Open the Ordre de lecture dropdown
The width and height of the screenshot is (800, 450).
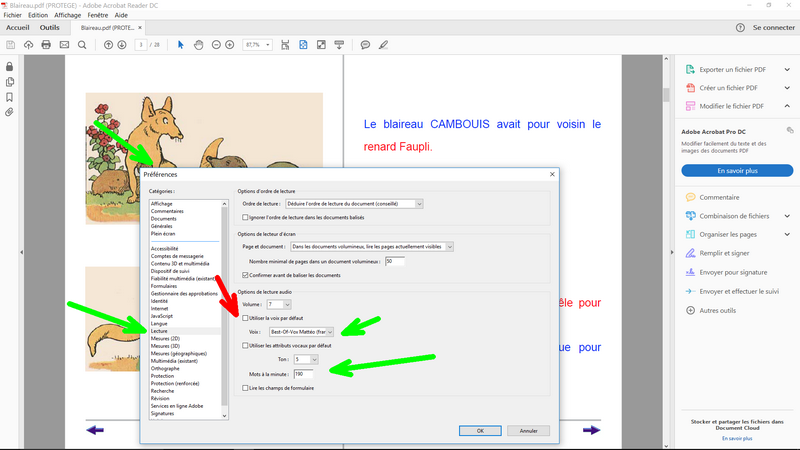coord(354,204)
